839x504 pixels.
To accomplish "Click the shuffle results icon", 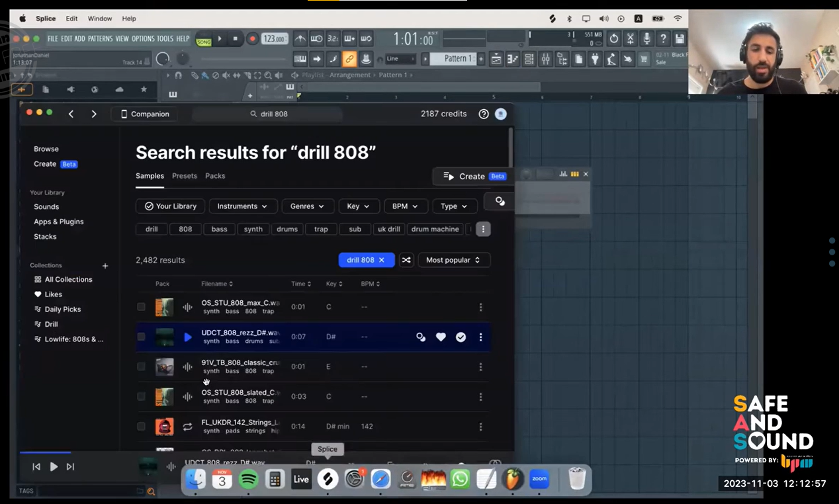I will (406, 260).
